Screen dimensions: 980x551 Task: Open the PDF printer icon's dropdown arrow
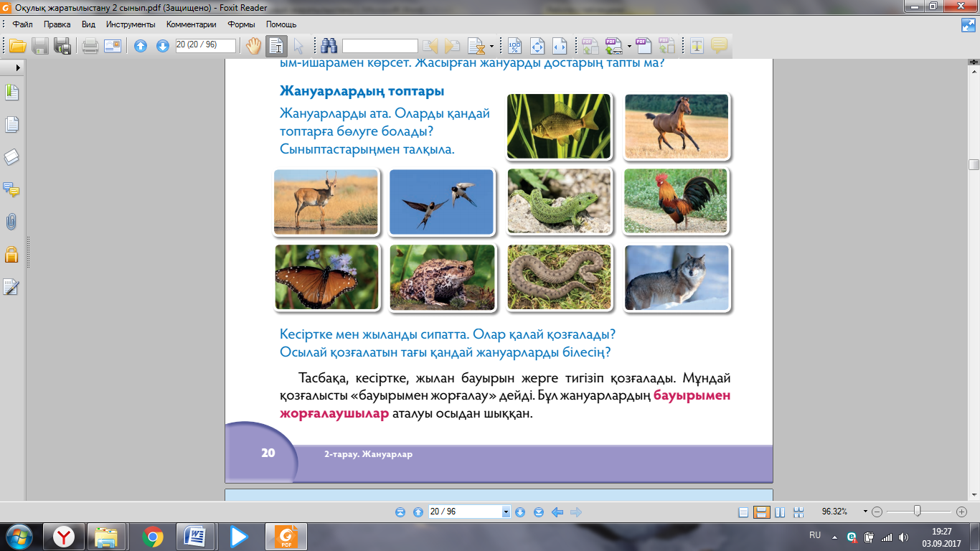[x=629, y=46]
